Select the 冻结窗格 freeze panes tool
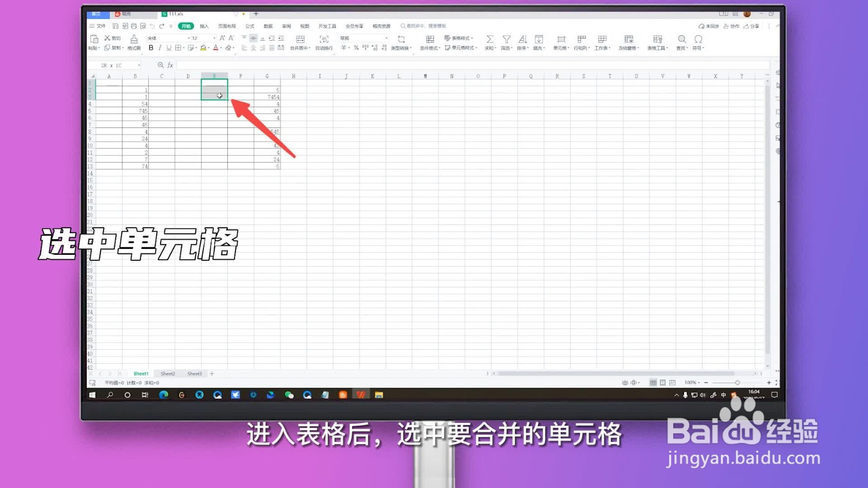Viewport: 868px width, 488px height. (628, 42)
